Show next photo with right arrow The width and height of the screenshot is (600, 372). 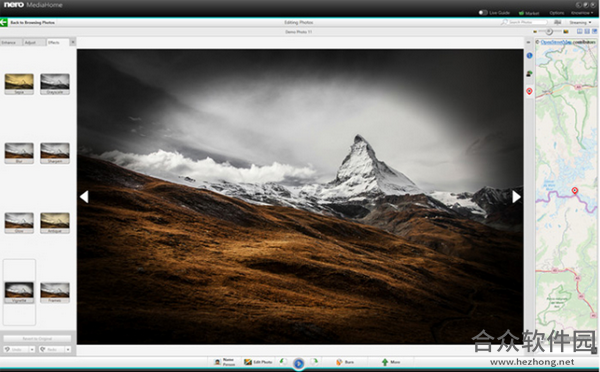(x=516, y=197)
